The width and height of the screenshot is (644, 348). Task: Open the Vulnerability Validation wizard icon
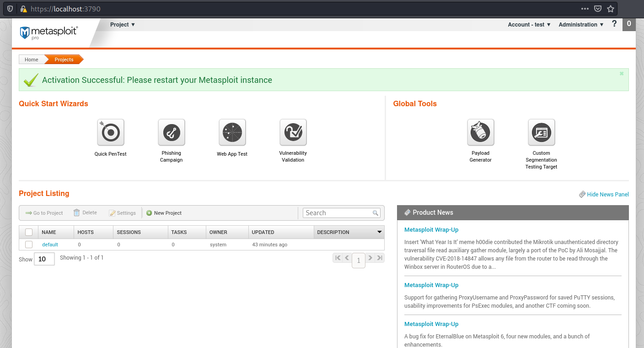[293, 132]
